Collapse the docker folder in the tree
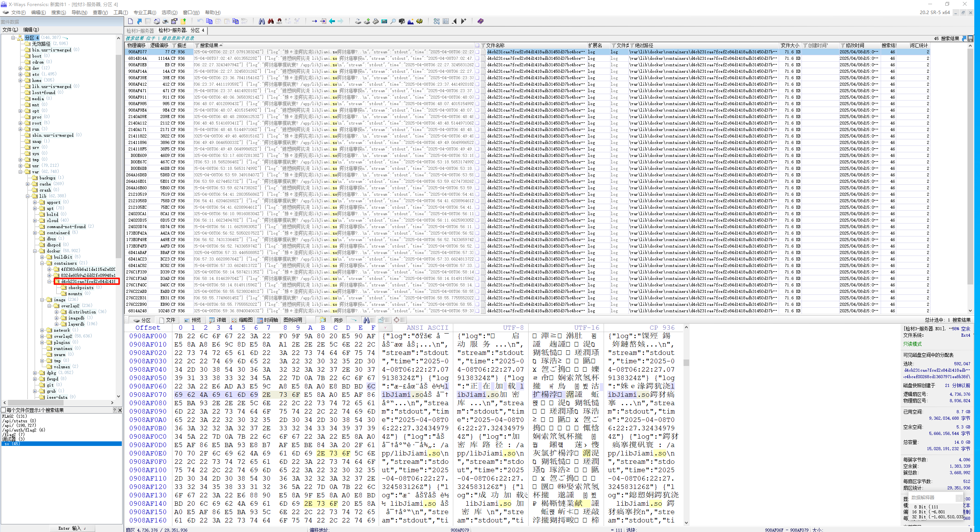The height and width of the screenshot is (532, 980). pos(35,251)
